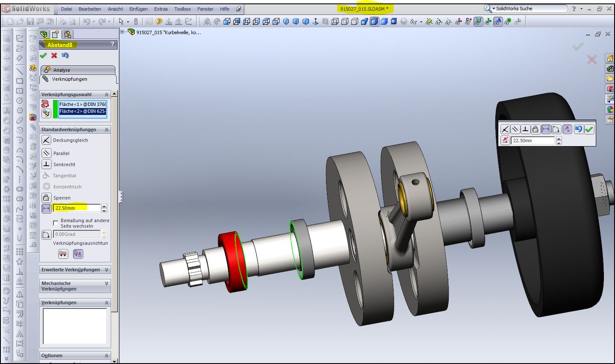Open the Hilfe menu

pos(224,9)
